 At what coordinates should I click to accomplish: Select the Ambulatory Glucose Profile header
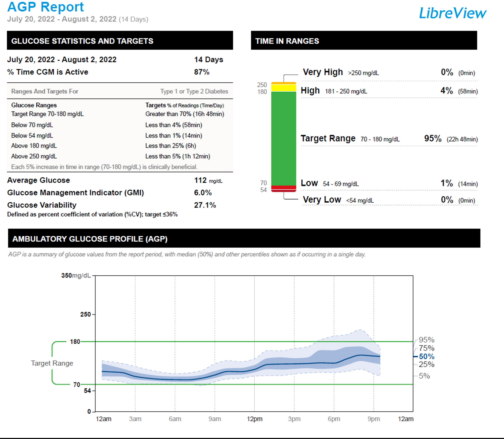click(244, 238)
